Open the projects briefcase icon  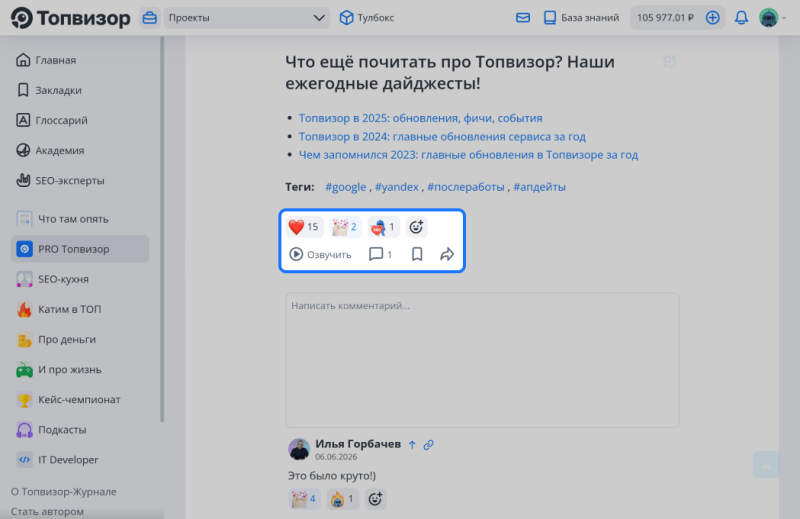tap(149, 18)
